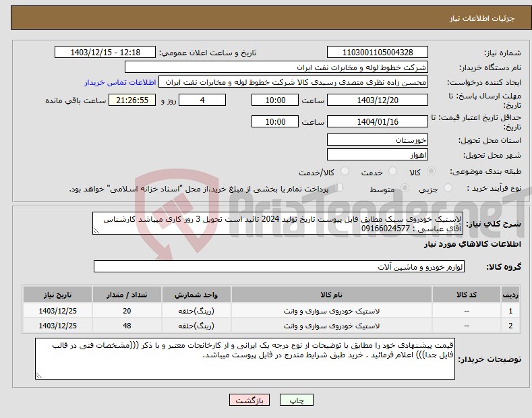Click row 2 need date 1403/12/25

[x=58, y=326]
